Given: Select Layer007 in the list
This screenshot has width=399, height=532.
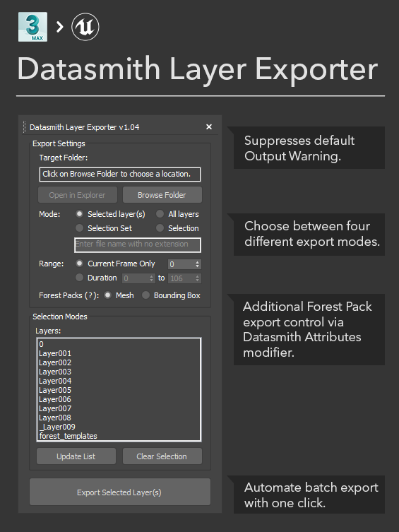Looking at the screenshot, I should click(119, 408).
